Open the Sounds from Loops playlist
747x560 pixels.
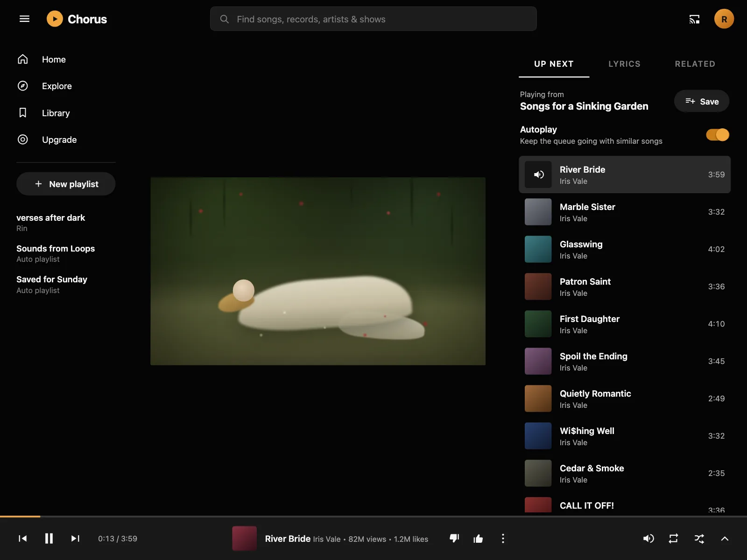coord(56,253)
